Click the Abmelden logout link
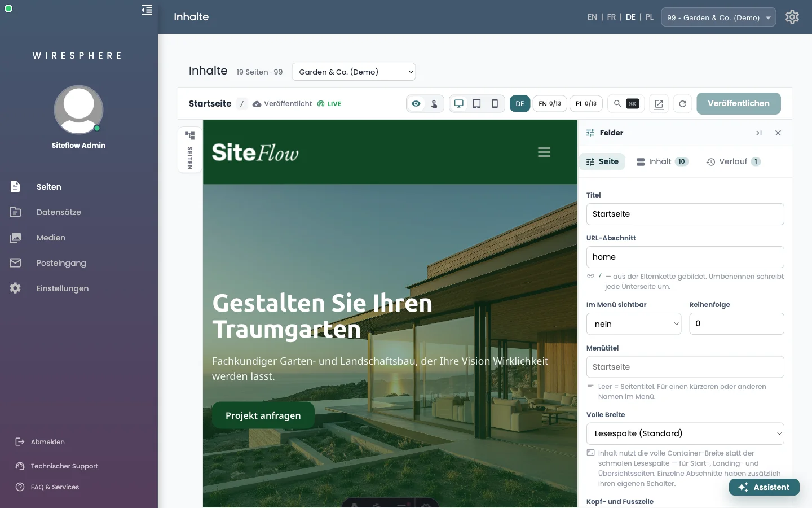This screenshot has height=508, width=812. coord(40,442)
